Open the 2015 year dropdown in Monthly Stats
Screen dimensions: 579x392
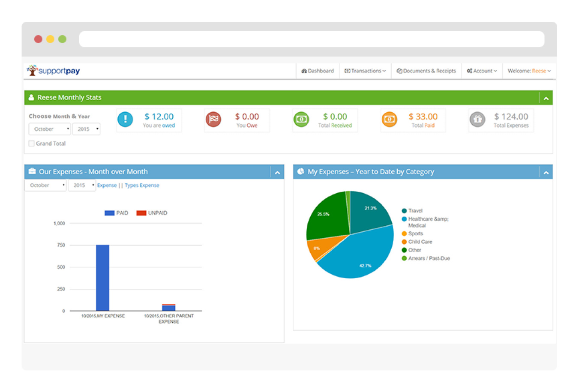point(86,129)
